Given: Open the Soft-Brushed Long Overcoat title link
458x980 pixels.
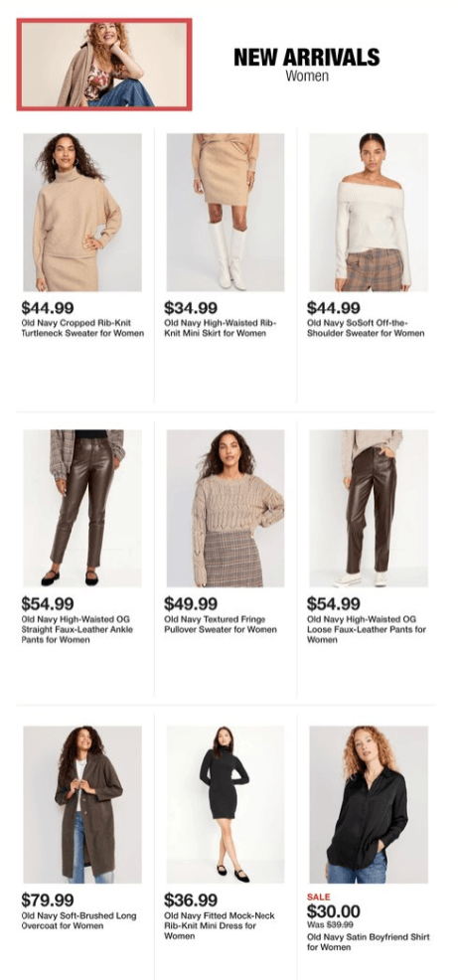Looking at the screenshot, I should [x=78, y=920].
